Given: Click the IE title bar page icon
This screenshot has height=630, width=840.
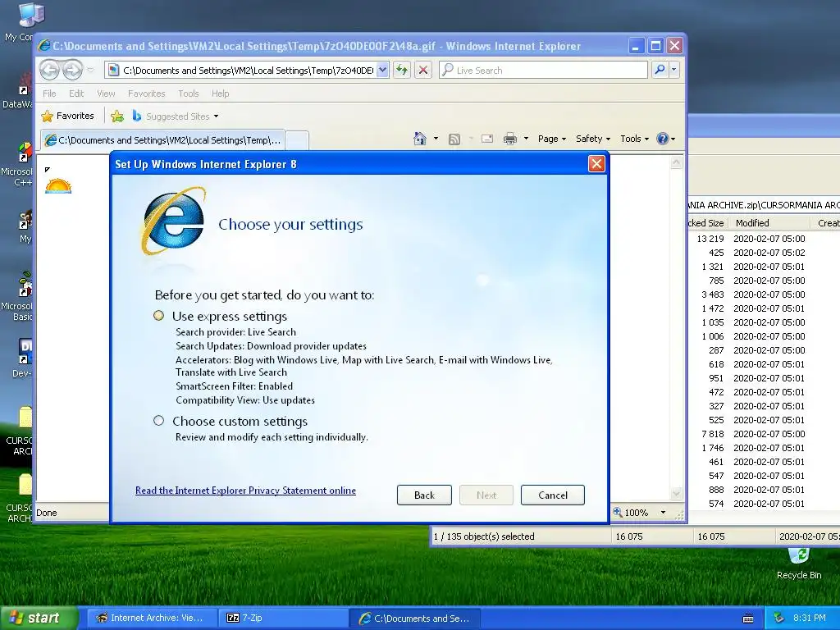Looking at the screenshot, I should click(44, 46).
